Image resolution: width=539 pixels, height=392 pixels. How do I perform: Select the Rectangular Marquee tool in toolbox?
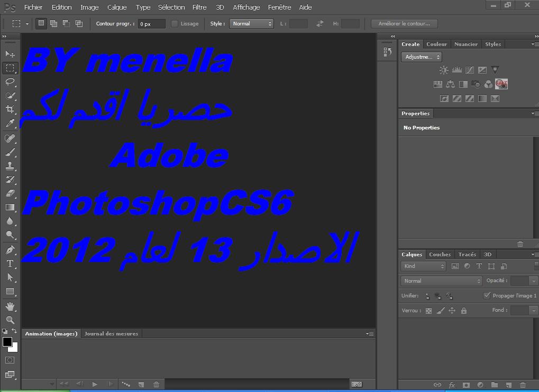[x=10, y=68]
